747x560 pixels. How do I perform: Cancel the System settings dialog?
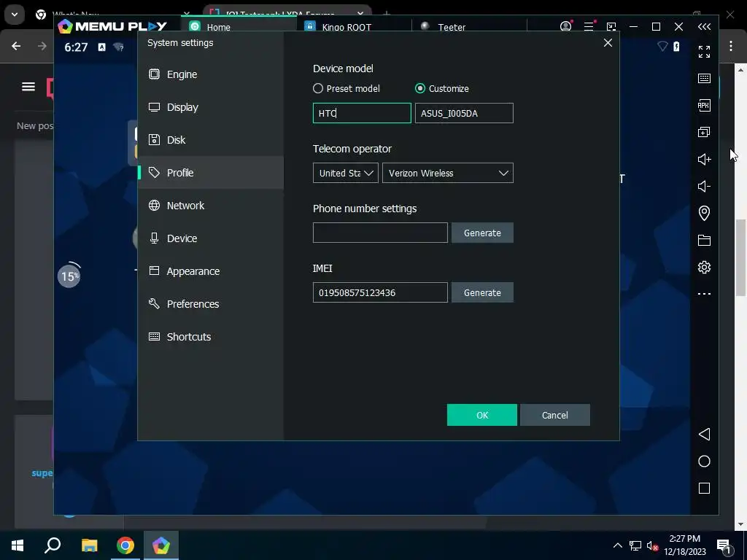555,415
